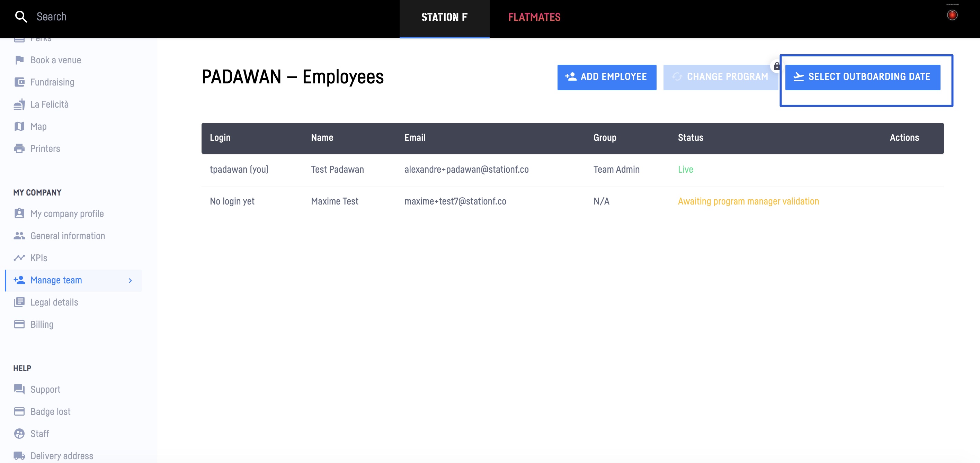Click the add-person icon on ADD EMPLOYEE
980x463 pixels.
click(x=571, y=76)
